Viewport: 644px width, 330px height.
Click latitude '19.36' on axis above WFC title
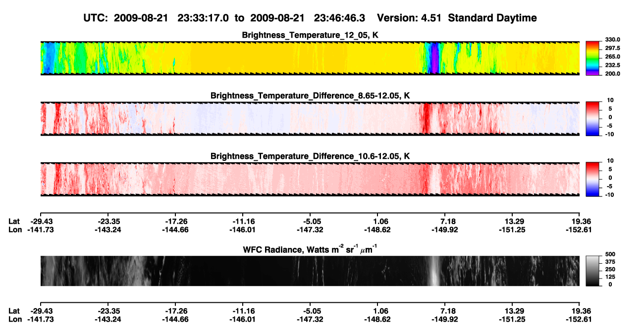click(x=580, y=221)
